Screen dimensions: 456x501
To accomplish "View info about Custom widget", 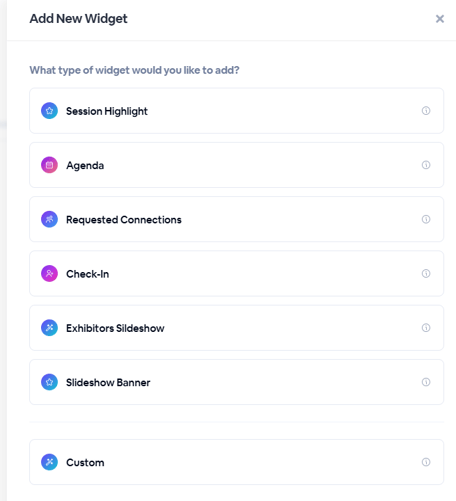I will [x=426, y=462].
